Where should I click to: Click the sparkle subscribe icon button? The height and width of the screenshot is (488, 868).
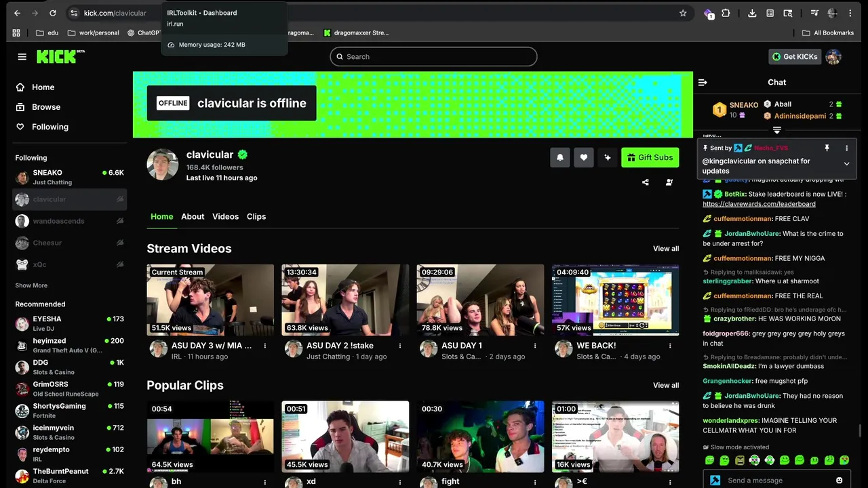608,157
